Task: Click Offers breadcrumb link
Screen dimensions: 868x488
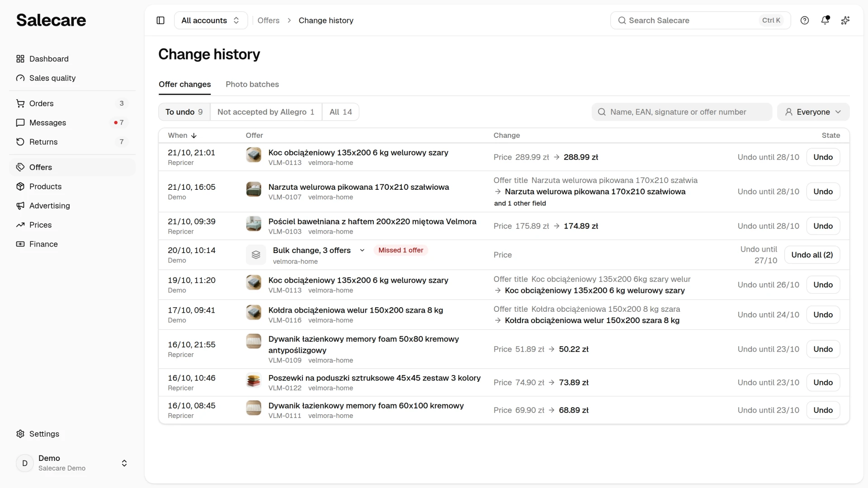Action: [269, 20]
